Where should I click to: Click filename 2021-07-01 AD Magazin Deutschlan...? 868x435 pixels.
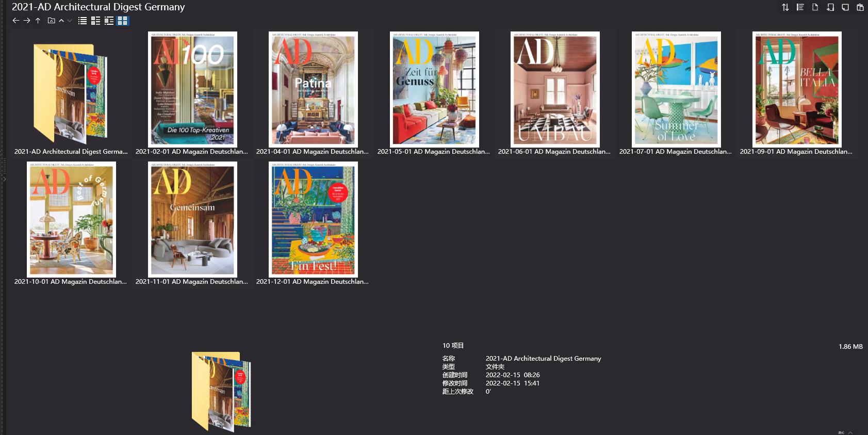tap(676, 152)
